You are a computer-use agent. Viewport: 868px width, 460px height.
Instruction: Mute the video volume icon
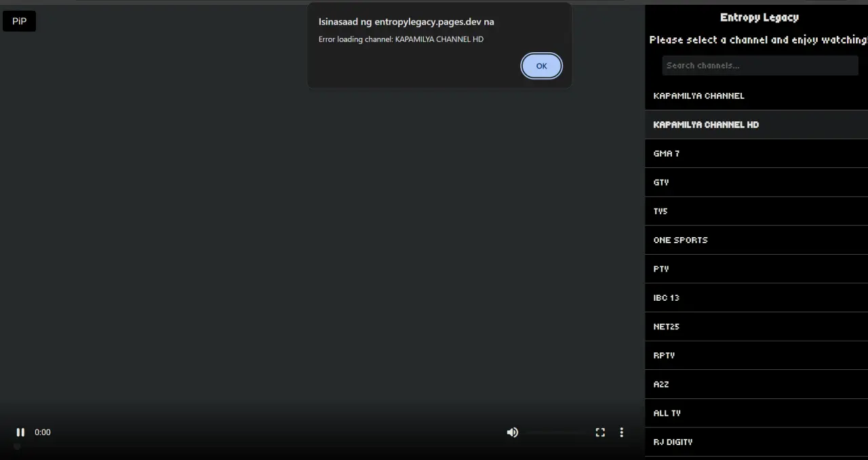(x=513, y=432)
